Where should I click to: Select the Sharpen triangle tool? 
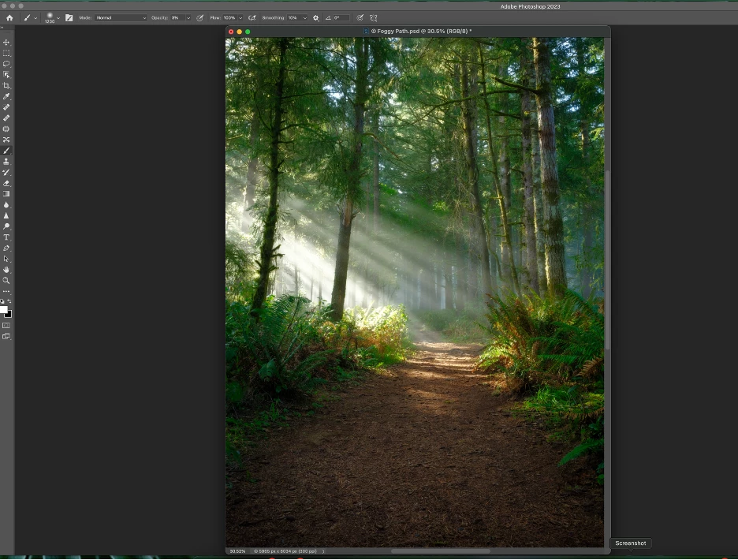(6, 215)
